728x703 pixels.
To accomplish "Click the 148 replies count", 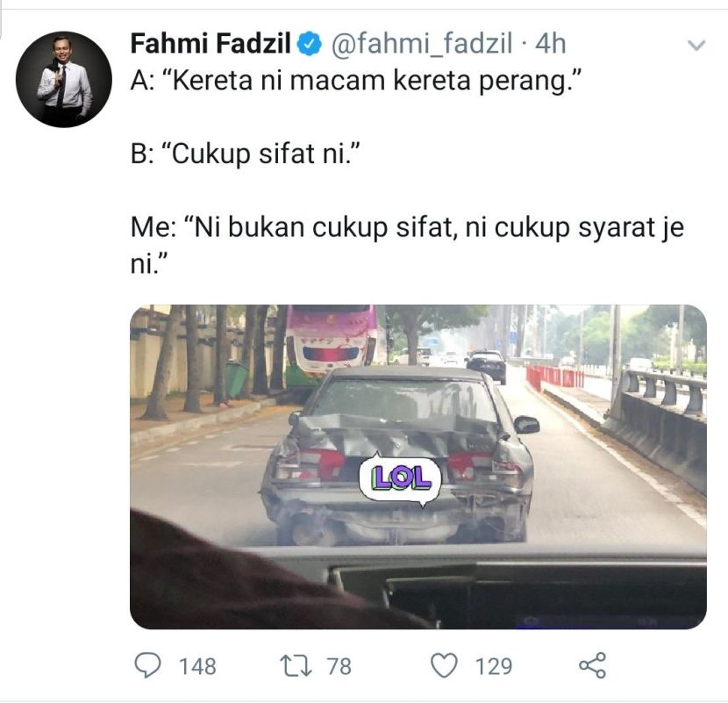I will point(197,666).
